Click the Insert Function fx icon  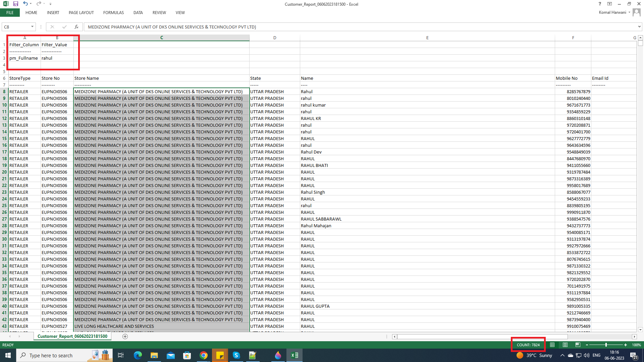tap(76, 27)
